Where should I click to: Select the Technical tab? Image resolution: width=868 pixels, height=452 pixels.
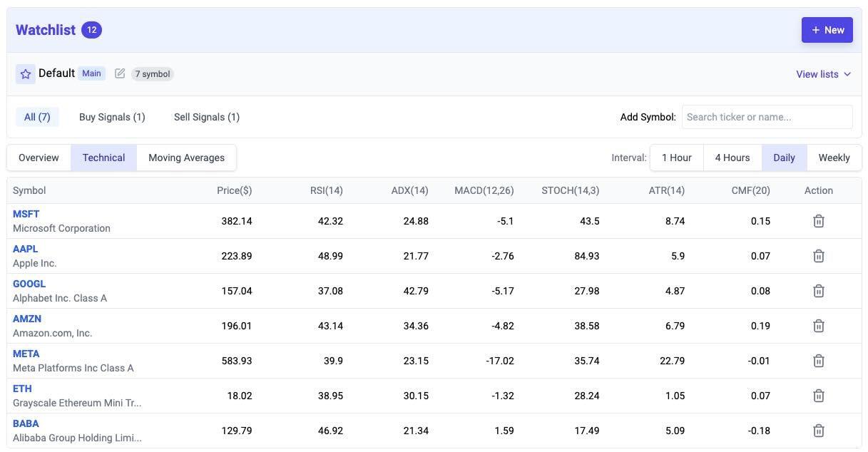coord(103,158)
